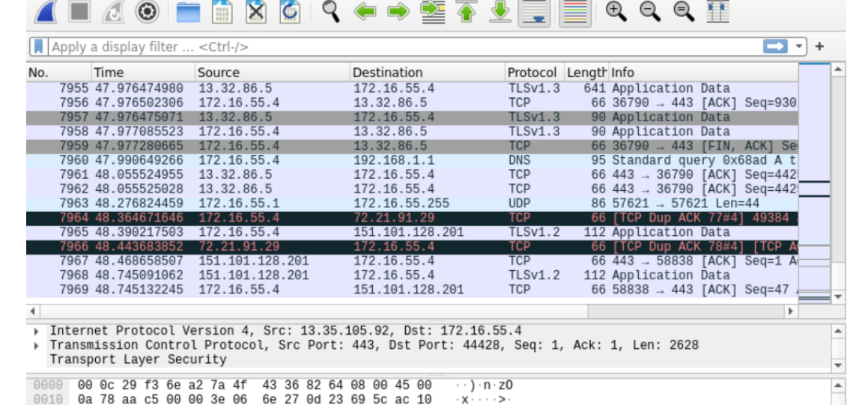The width and height of the screenshot is (868, 405).
Task: Open the recent display filters dropdown
Action: pyautogui.click(x=798, y=46)
